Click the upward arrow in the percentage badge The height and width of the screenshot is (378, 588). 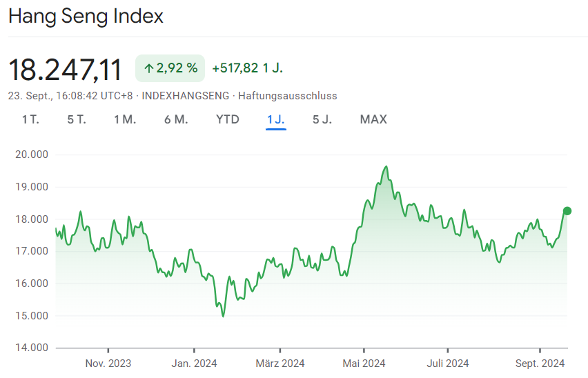click(149, 68)
